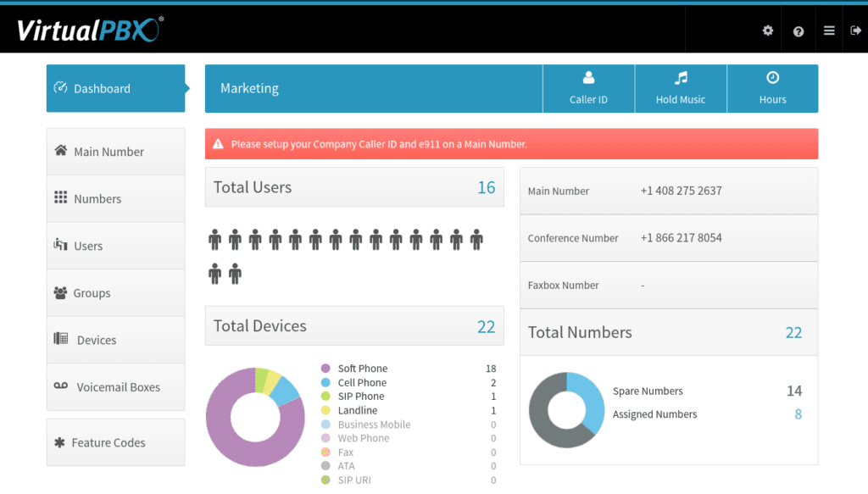868x494 pixels.
Task: Open the hamburger menu icon
Action: click(829, 31)
